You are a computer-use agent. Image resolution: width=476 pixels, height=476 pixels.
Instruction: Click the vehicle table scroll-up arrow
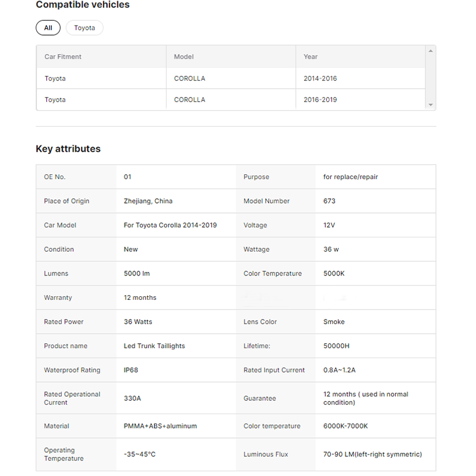430,51
